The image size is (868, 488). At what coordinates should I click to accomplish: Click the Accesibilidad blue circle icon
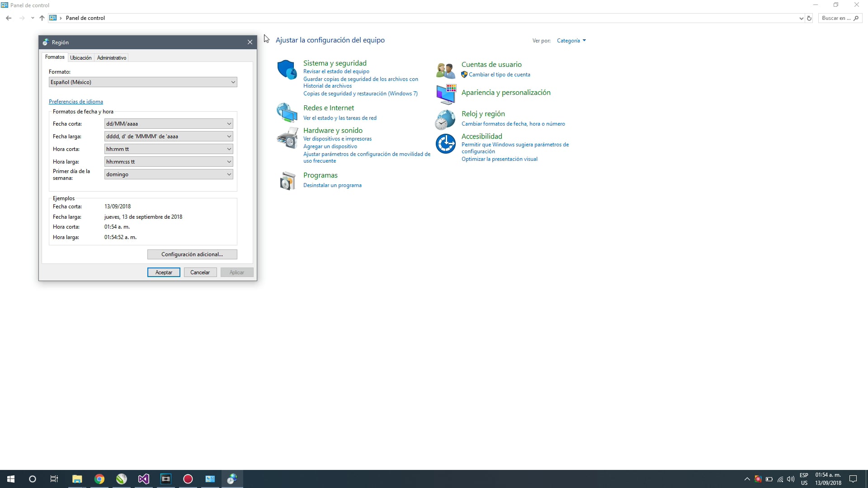445,144
